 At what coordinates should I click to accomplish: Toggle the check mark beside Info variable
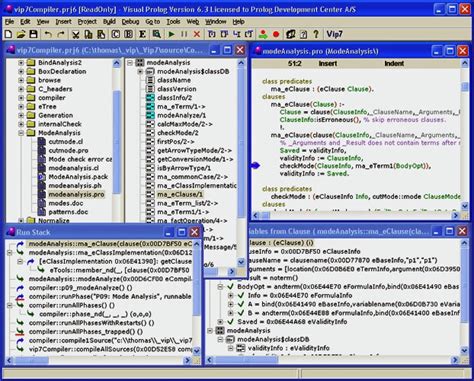click(241, 295)
